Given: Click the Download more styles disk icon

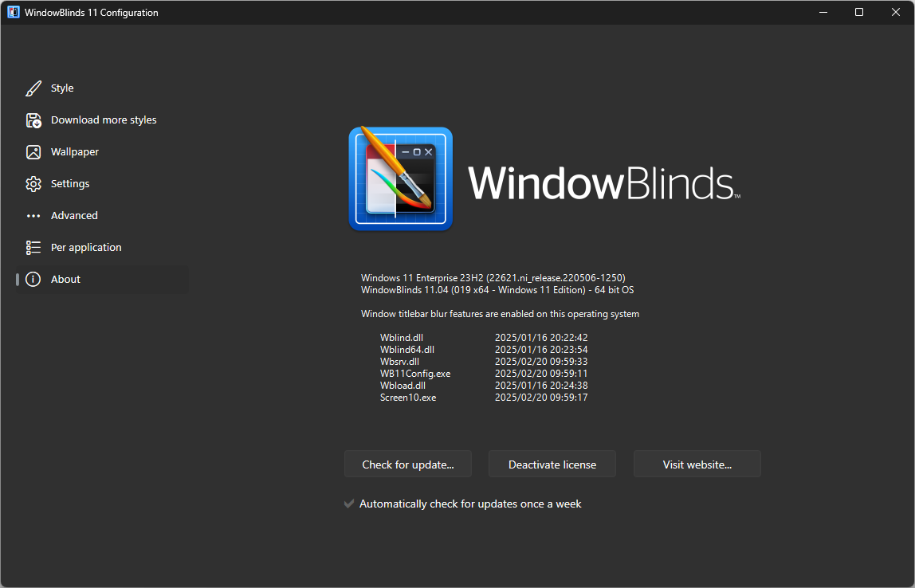Looking at the screenshot, I should 33,120.
